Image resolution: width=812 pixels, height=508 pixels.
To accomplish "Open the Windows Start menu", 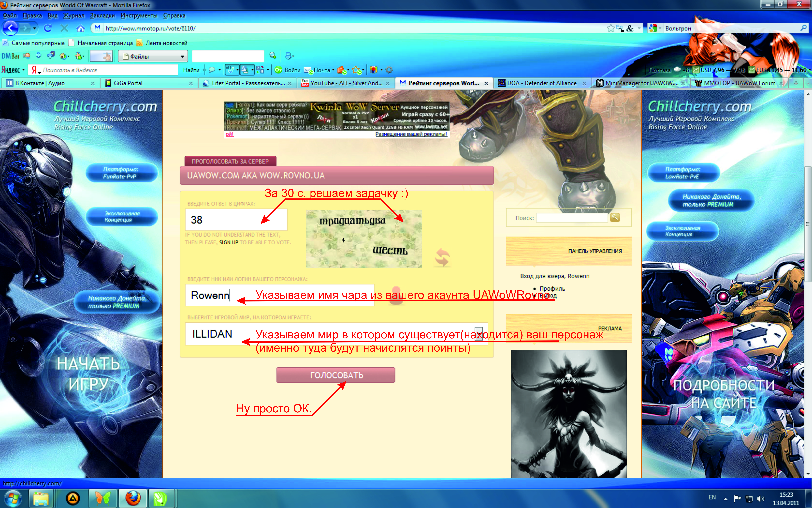I will pos(13,498).
